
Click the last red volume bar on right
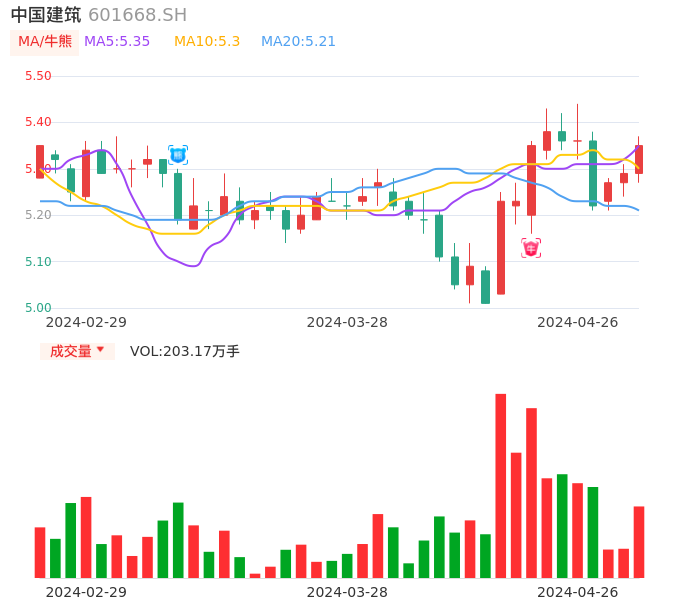(x=638, y=541)
